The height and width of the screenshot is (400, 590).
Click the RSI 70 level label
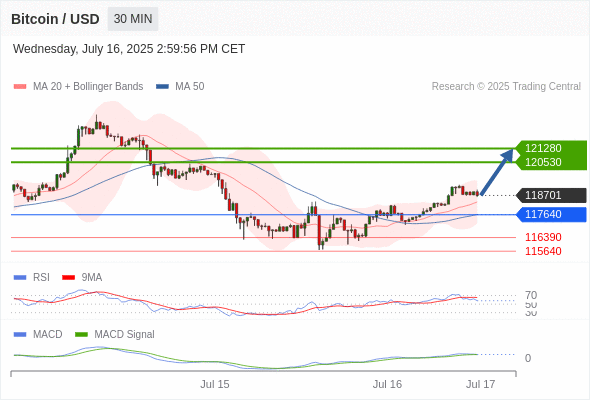(x=531, y=295)
